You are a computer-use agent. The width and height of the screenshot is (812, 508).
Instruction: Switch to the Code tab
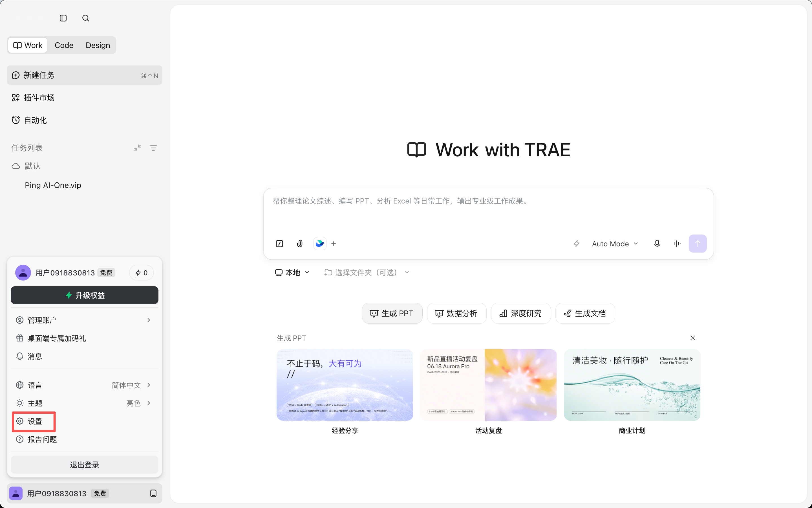(64, 45)
